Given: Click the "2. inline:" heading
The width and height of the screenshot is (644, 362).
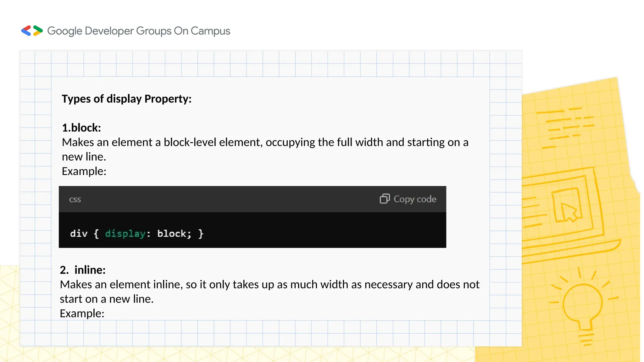Looking at the screenshot, I should [83, 270].
